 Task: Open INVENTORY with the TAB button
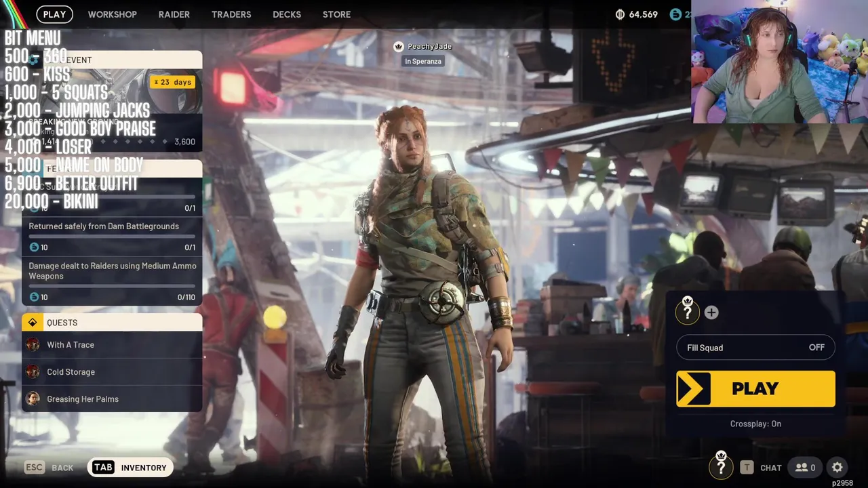point(130,468)
